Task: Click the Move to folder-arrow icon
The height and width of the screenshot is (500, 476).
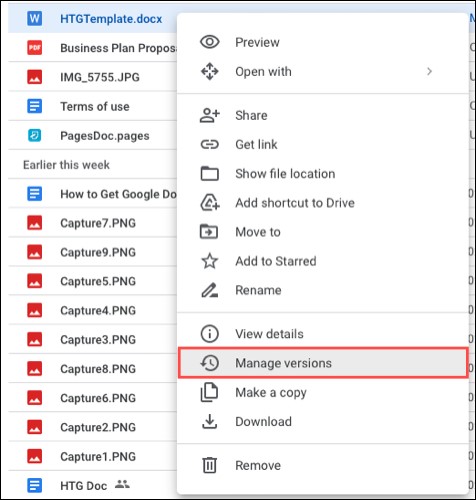Action: tap(209, 232)
